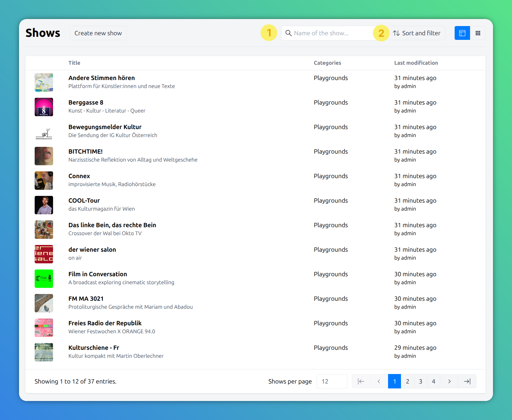Click 'Kultur kompakt mit Martin Oberlechner'

click(116, 356)
